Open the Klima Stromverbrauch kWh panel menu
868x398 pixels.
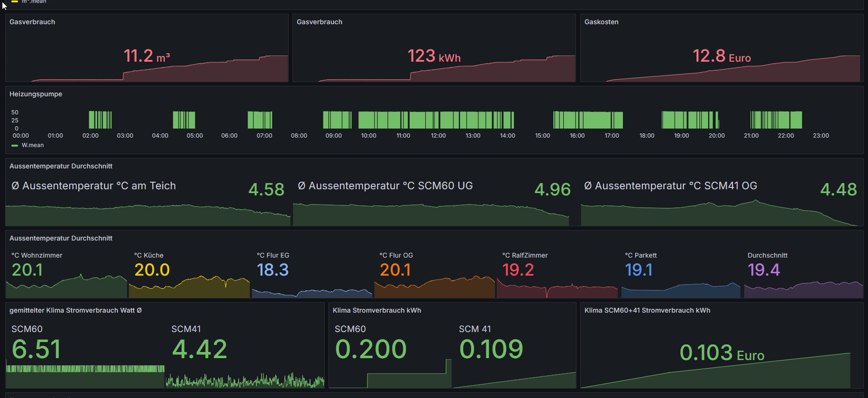pyautogui.click(x=376, y=310)
